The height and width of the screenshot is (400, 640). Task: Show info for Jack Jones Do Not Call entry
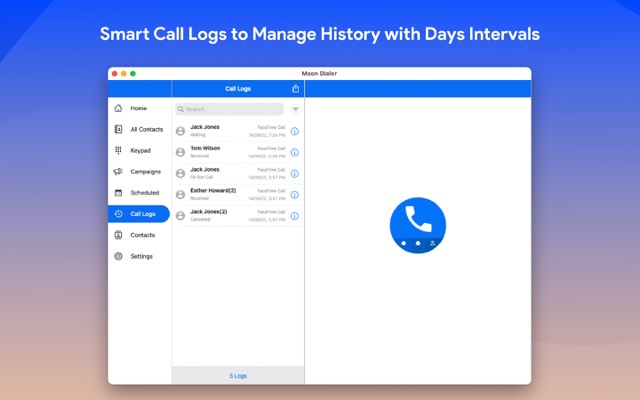295,173
